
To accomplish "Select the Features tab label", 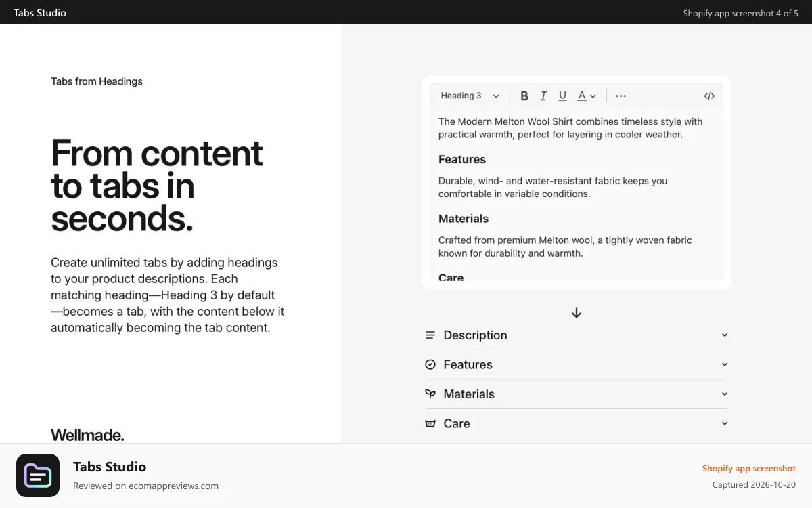I will 468,364.
